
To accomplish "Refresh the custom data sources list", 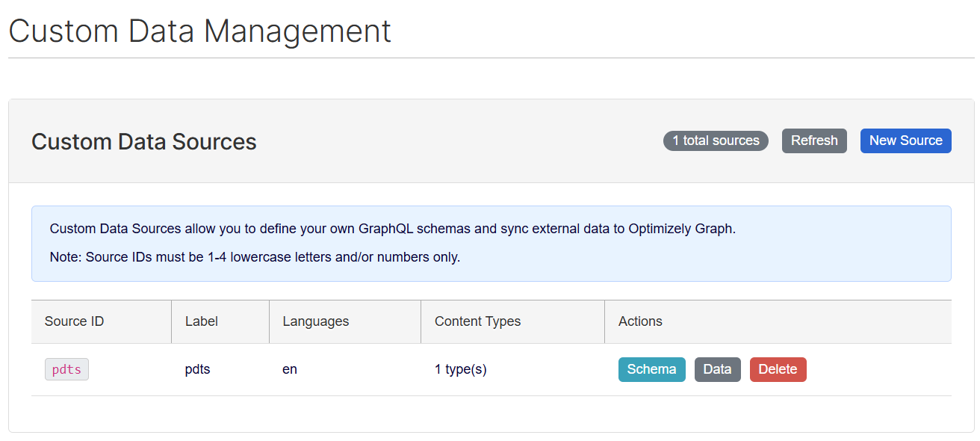I will click(x=814, y=141).
